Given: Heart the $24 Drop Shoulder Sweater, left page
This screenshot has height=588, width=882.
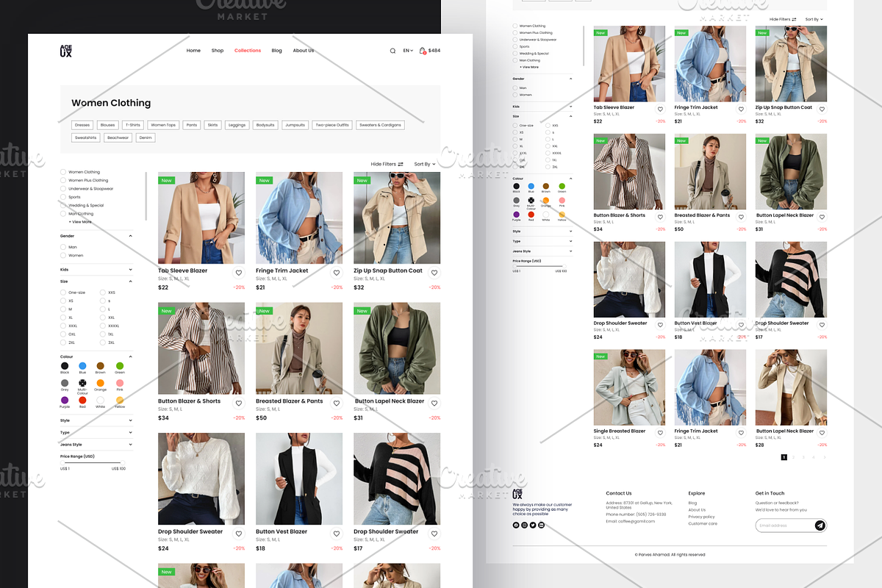Looking at the screenshot, I should pos(239,534).
